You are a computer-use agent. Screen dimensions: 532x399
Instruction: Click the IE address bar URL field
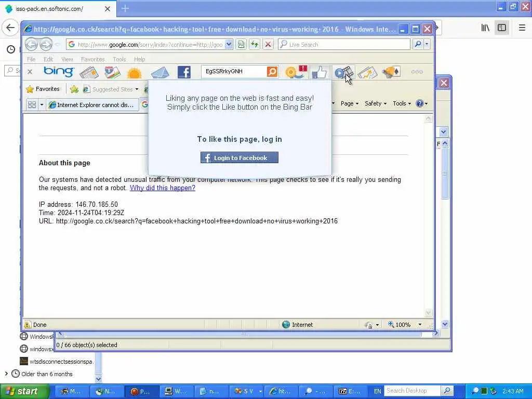tap(146, 45)
